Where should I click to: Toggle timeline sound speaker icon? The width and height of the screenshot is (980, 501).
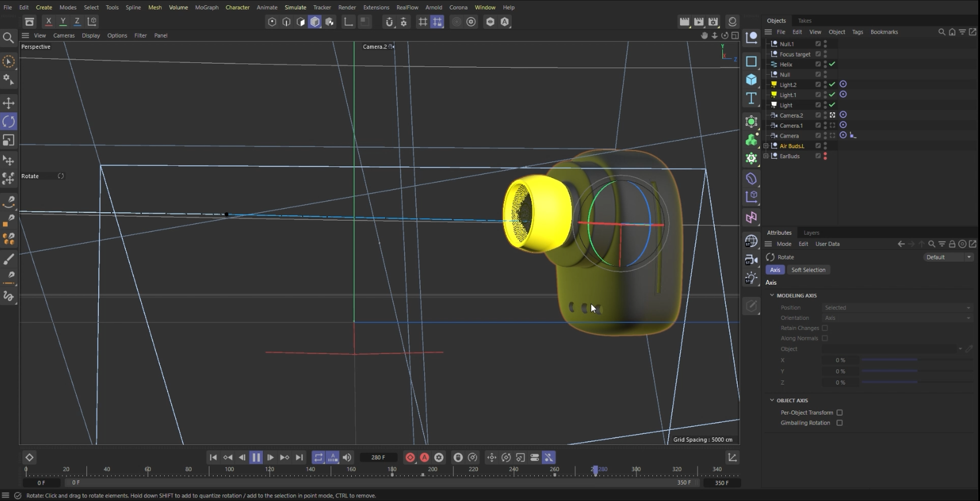coord(347,457)
